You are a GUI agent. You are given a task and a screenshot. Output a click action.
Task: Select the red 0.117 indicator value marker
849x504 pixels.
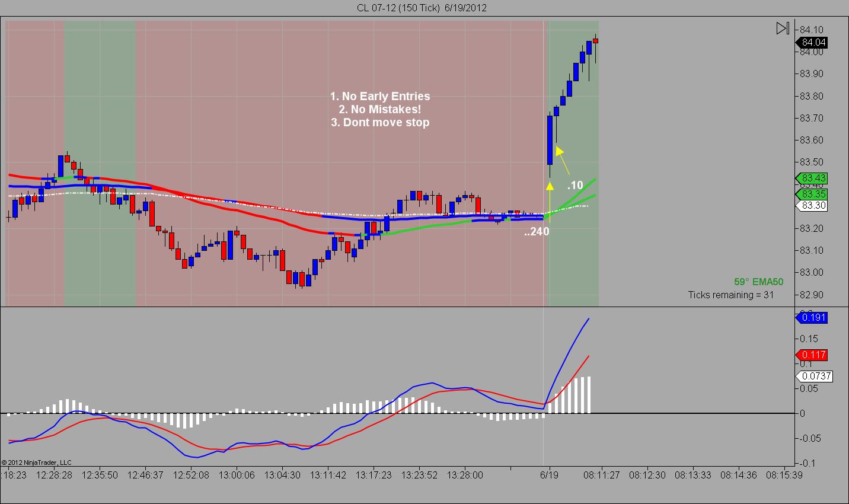811,355
